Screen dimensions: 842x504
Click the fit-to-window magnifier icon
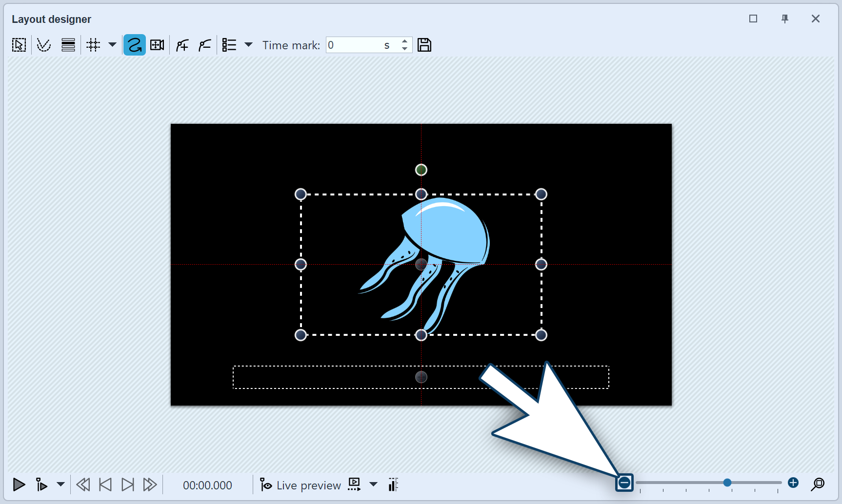[x=818, y=484]
